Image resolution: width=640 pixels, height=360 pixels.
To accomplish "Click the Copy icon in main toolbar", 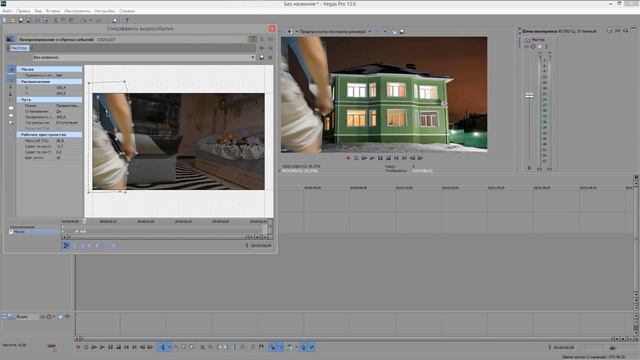I will click(63, 20).
